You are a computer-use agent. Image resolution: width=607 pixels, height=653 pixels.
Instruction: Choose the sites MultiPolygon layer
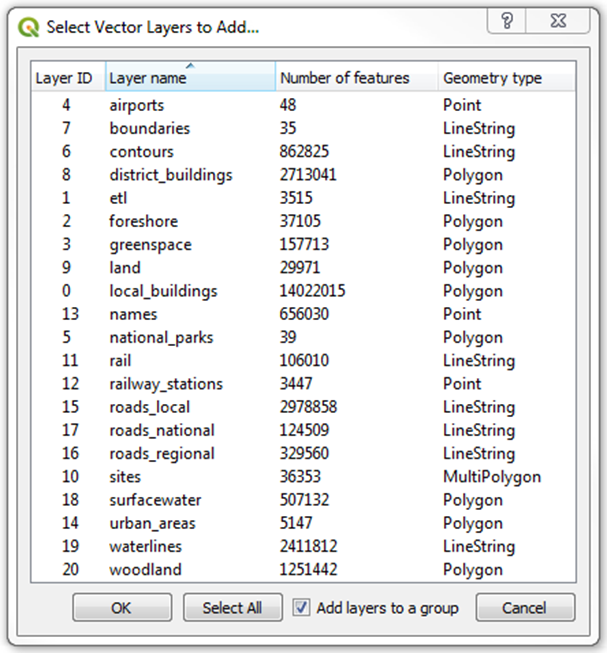click(304, 477)
